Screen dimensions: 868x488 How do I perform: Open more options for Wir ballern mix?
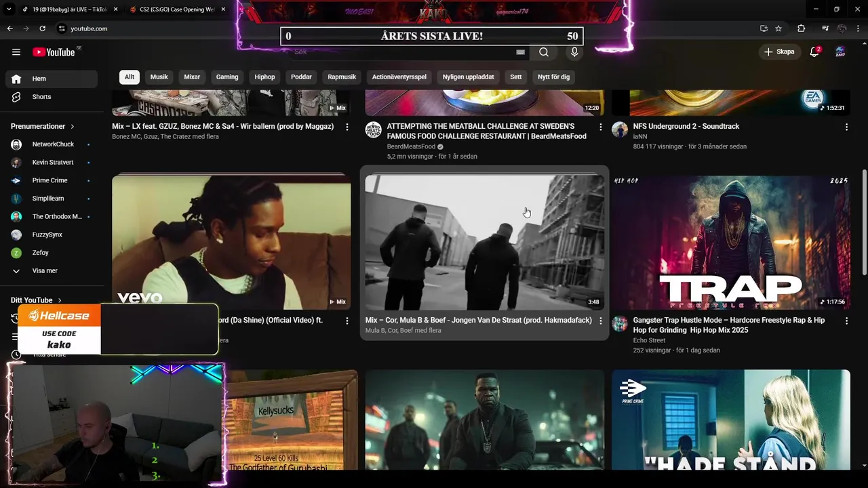(347, 127)
